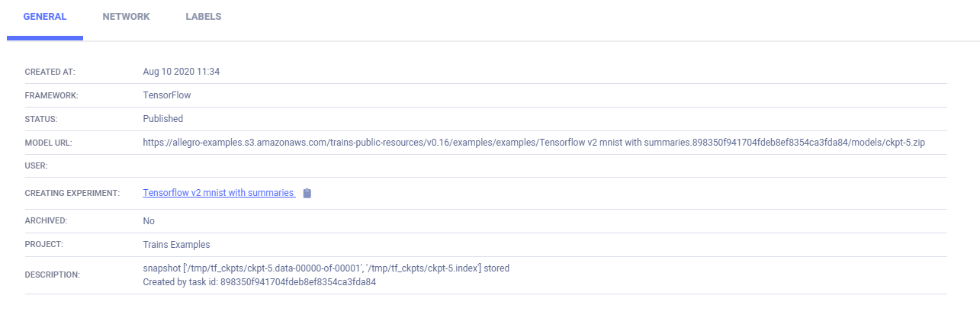The height and width of the screenshot is (318, 980).
Task: Click the ckpt-5.zip model URL text
Action: (534, 143)
